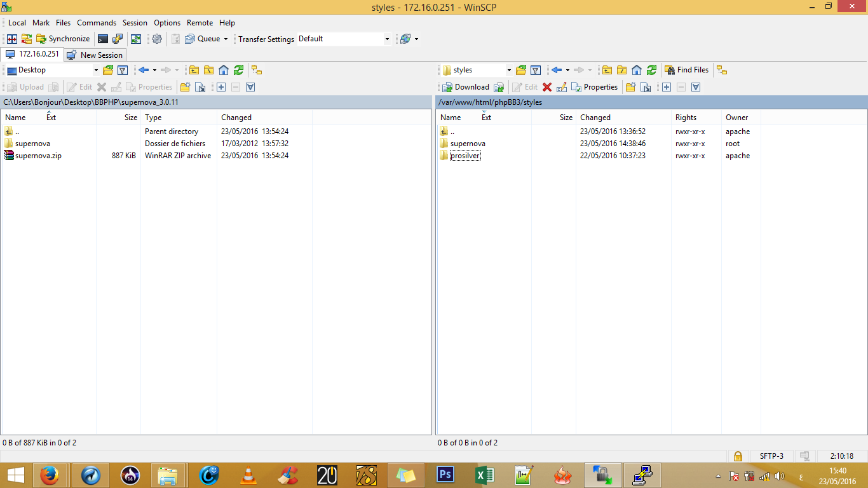This screenshot has height=488, width=868.
Task: Go to remote panel home directory
Action: coord(637,70)
